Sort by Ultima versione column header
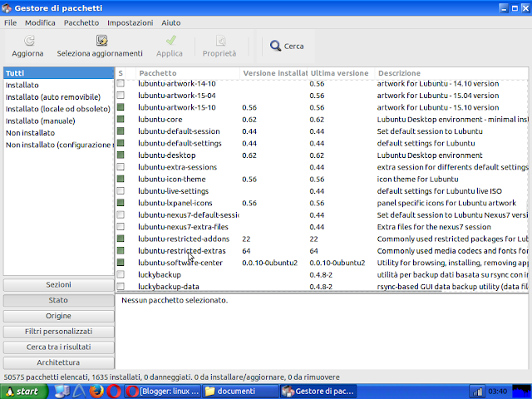 [341, 73]
